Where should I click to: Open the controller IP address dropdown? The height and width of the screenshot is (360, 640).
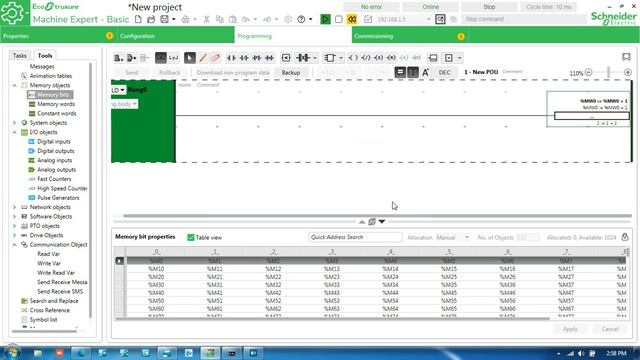(x=428, y=19)
